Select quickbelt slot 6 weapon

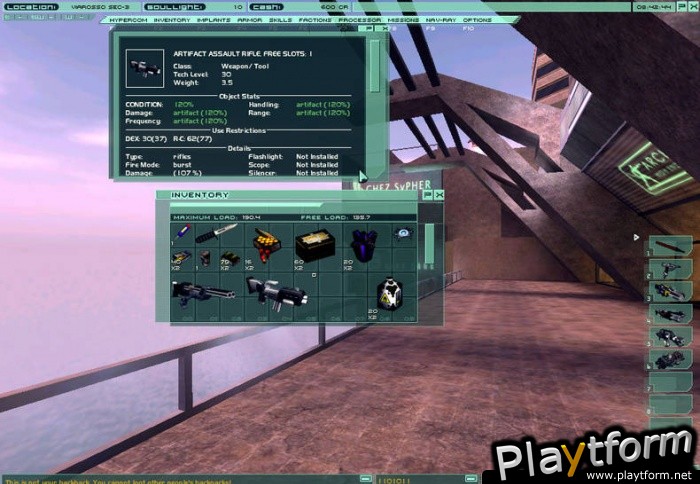tap(671, 359)
